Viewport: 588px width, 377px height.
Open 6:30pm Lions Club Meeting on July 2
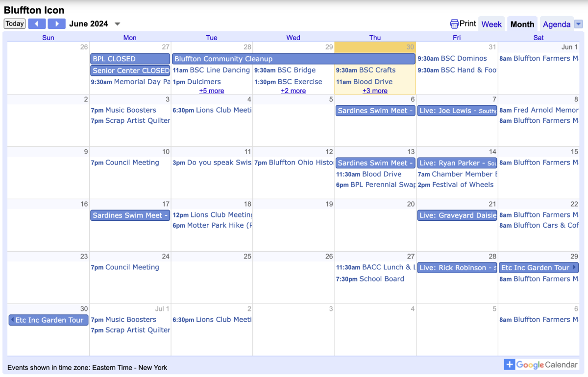tap(212, 320)
